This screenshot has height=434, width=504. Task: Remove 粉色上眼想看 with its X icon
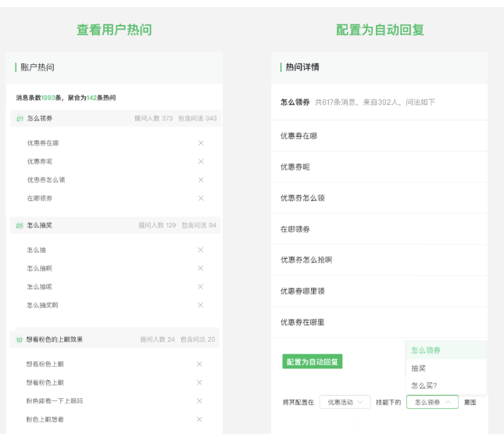(199, 419)
